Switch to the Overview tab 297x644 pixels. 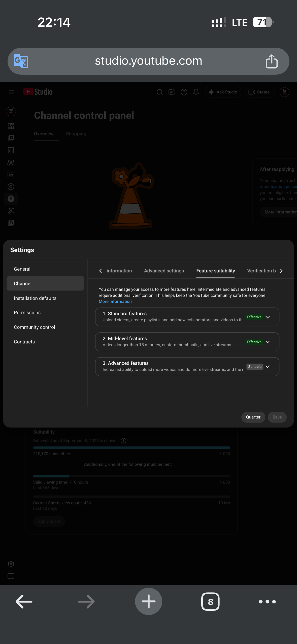click(44, 134)
